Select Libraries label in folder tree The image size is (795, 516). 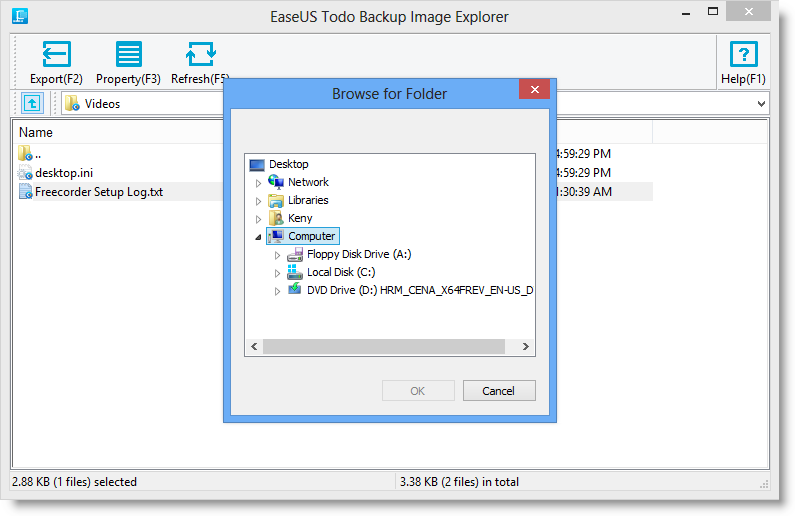coord(308,200)
